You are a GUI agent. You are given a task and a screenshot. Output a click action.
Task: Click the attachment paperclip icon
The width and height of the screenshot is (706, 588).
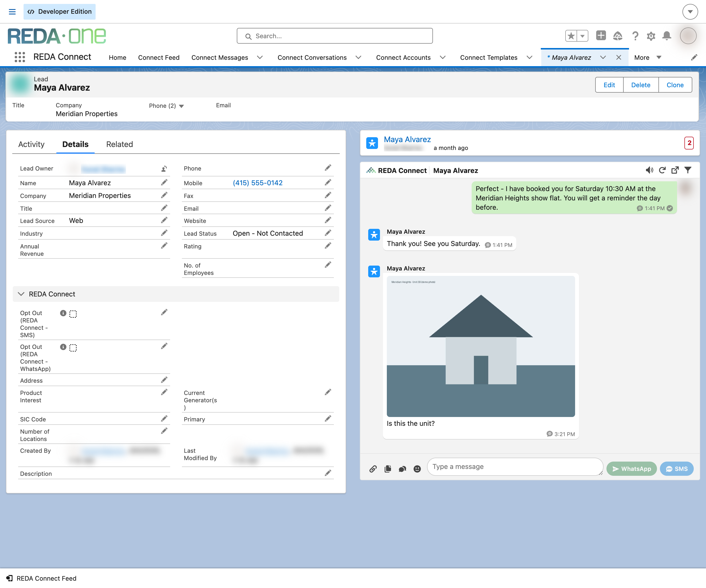pos(373,469)
